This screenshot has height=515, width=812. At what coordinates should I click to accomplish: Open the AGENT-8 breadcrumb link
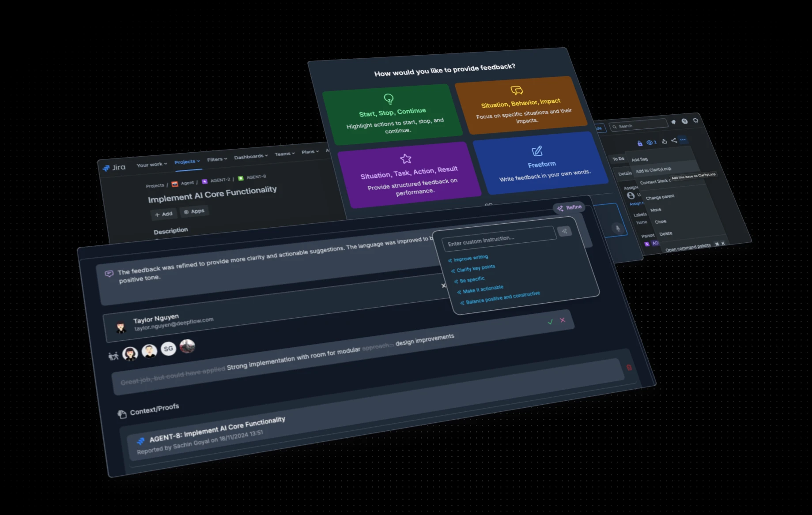tap(256, 177)
